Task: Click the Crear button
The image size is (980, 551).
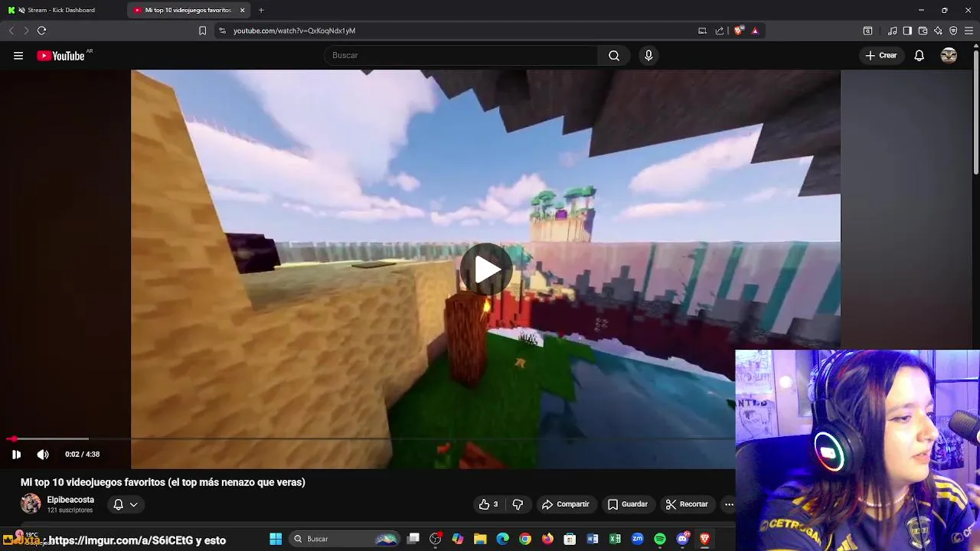Action: coord(880,55)
